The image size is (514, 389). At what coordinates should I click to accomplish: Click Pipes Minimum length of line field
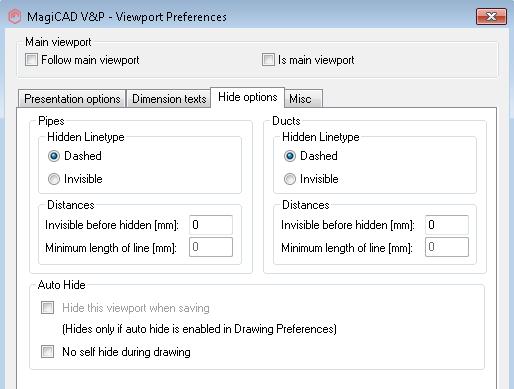211,247
